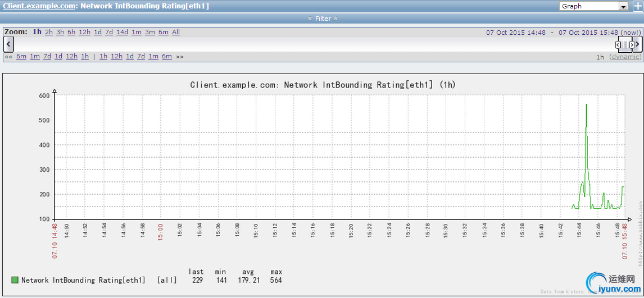Set zoom to 1d in Zoom row
The height and width of the screenshot is (298, 644).
coord(98,32)
